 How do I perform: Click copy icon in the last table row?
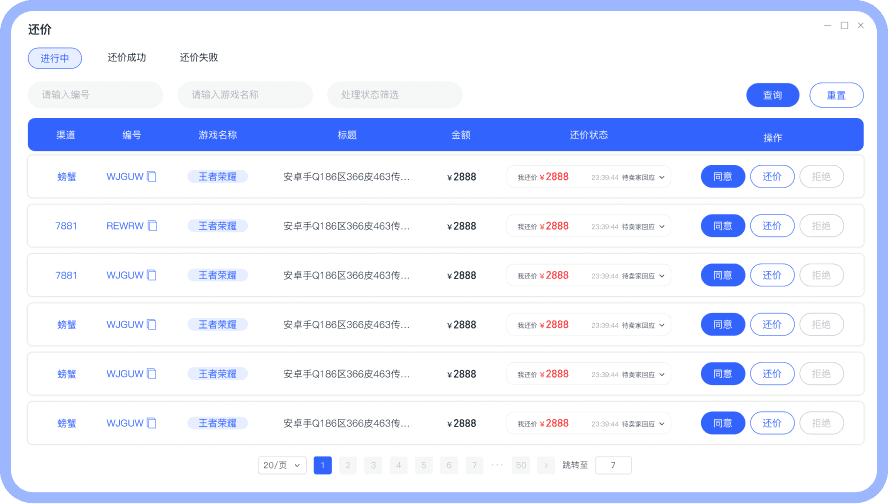click(x=152, y=423)
